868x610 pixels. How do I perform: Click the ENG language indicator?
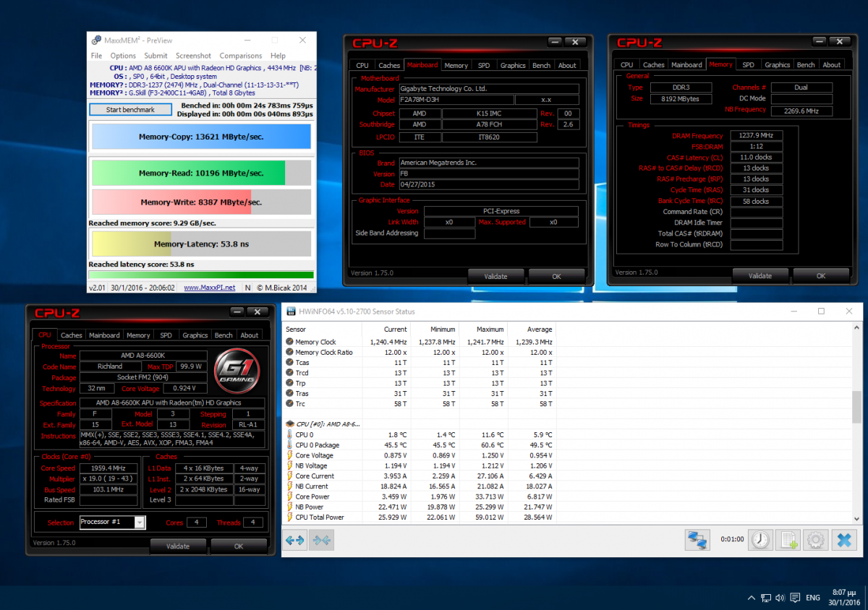[813, 598]
